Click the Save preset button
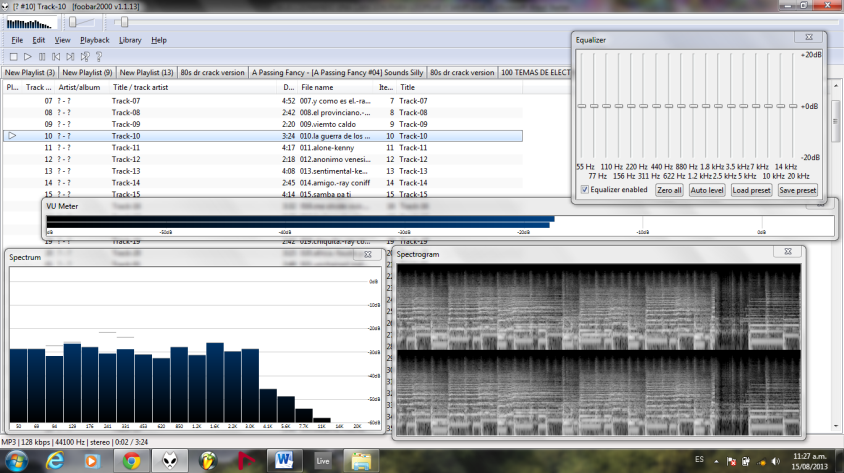Screen dimensions: 844x473 (798, 190)
